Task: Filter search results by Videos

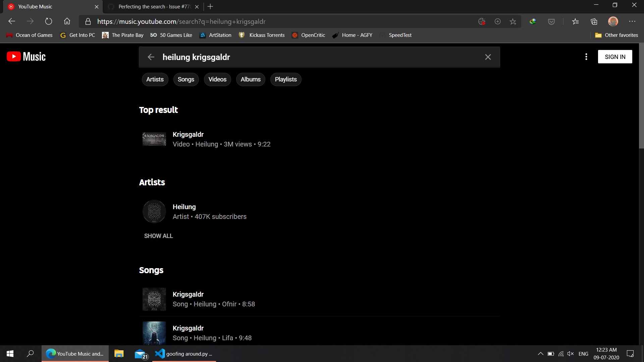Action: (217, 79)
